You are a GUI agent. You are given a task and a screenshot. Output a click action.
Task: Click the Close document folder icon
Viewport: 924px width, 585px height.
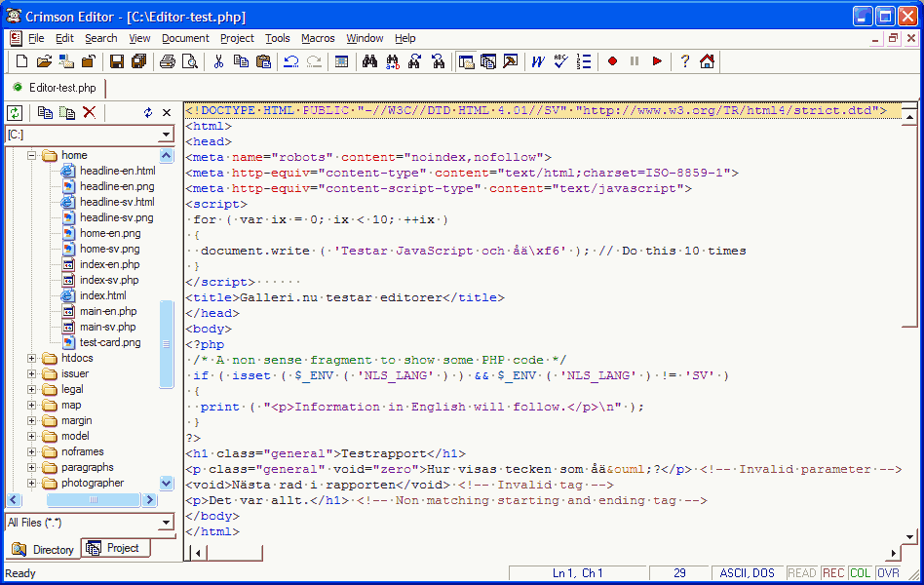click(89, 61)
